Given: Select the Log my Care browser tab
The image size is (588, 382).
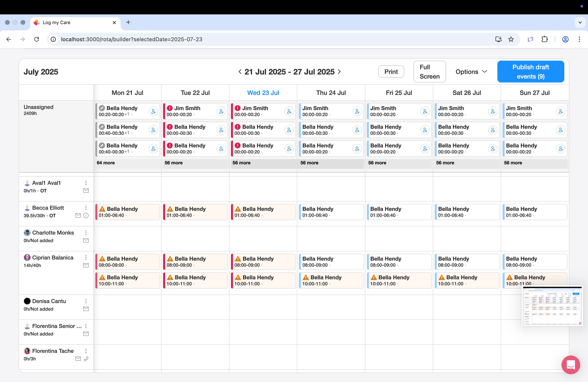Looking at the screenshot, I should (75, 22).
